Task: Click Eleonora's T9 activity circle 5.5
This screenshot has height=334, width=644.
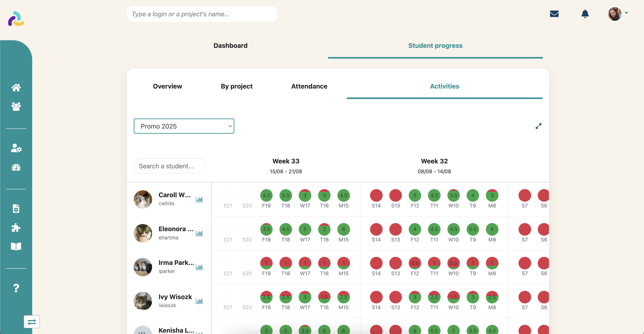Action: point(472,229)
